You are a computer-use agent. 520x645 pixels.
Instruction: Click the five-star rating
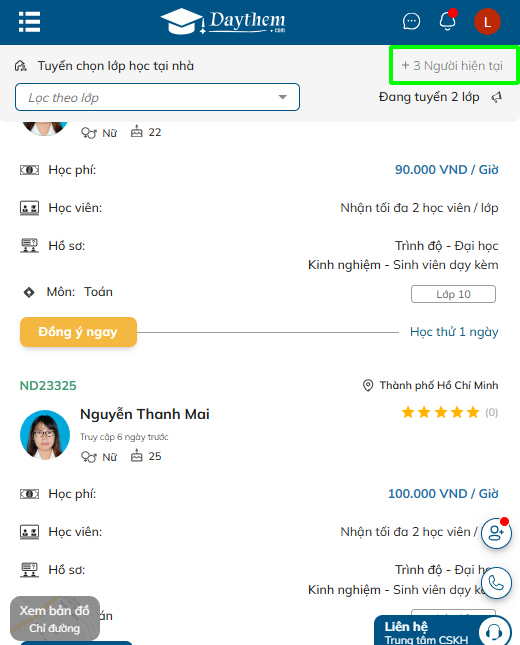click(x=441, y=412)
